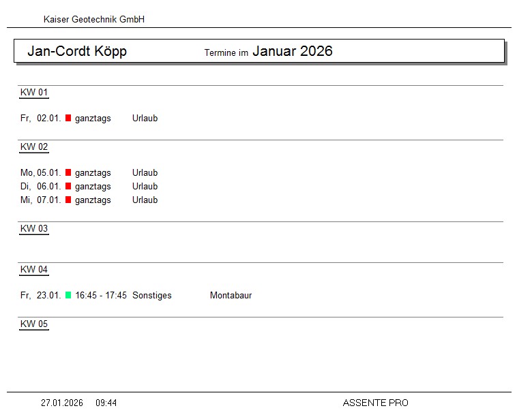The height and width of the screenshot is (419, 532).
Task: Select the KW 04 week heading
Action: coord(34,270)
